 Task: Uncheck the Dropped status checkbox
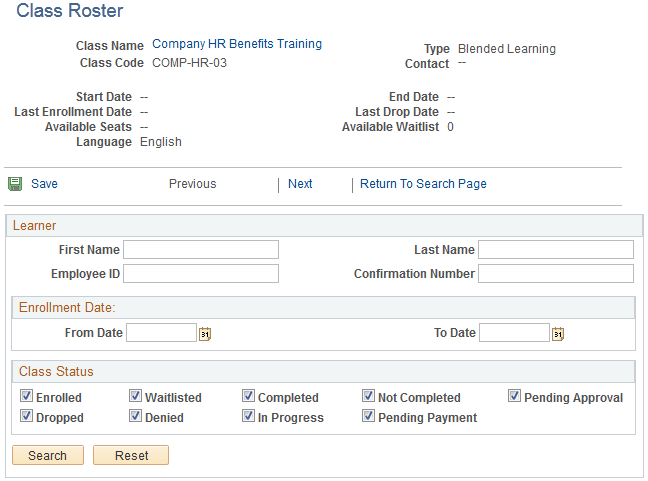coord(26,416)
